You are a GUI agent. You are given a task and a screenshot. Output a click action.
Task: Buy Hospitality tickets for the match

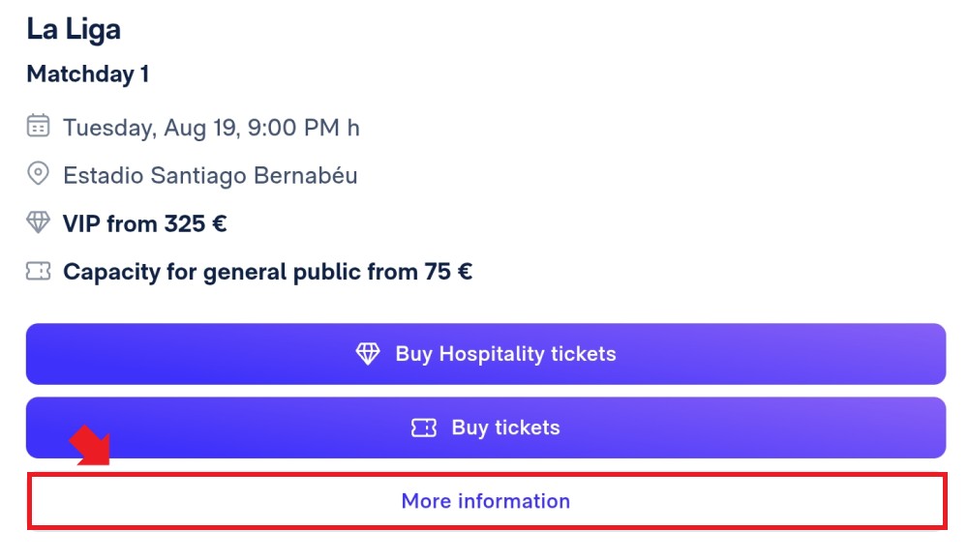(x=486, y=353)
